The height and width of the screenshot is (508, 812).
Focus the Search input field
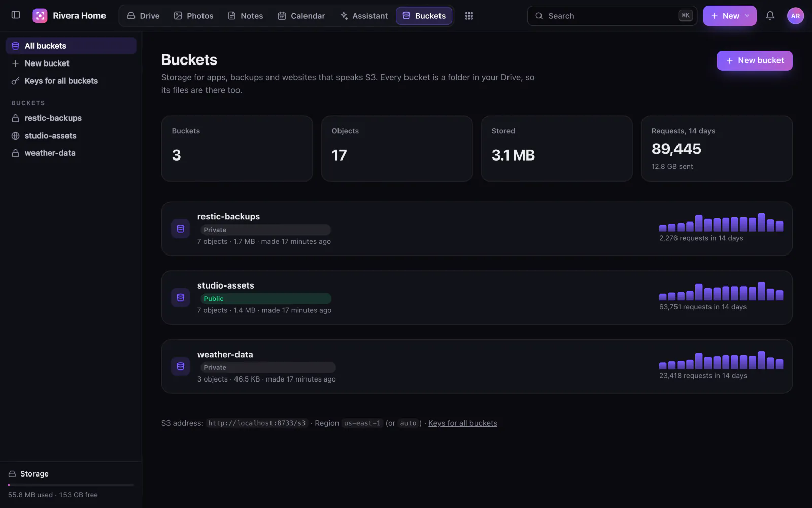coord(612,16)
